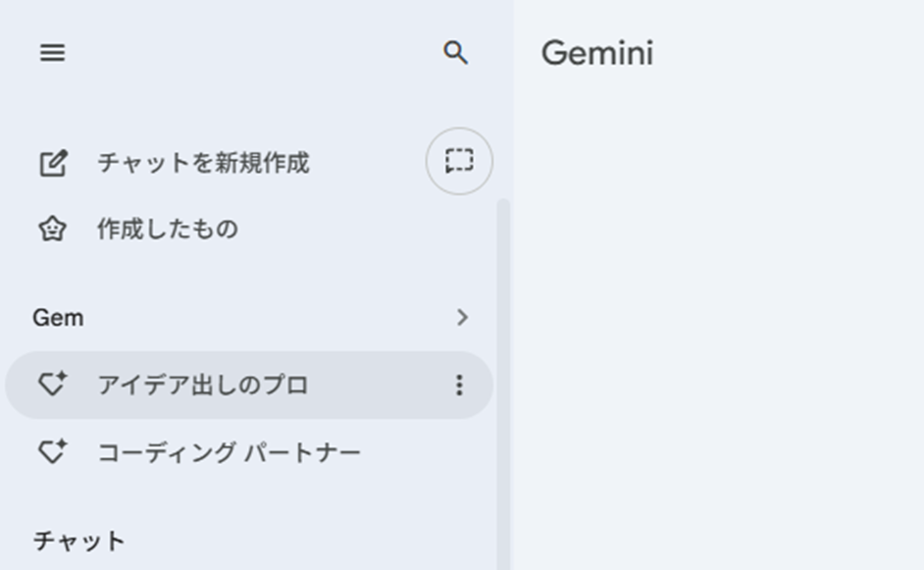Open the 作成したもの item

[x=167, y=230]
